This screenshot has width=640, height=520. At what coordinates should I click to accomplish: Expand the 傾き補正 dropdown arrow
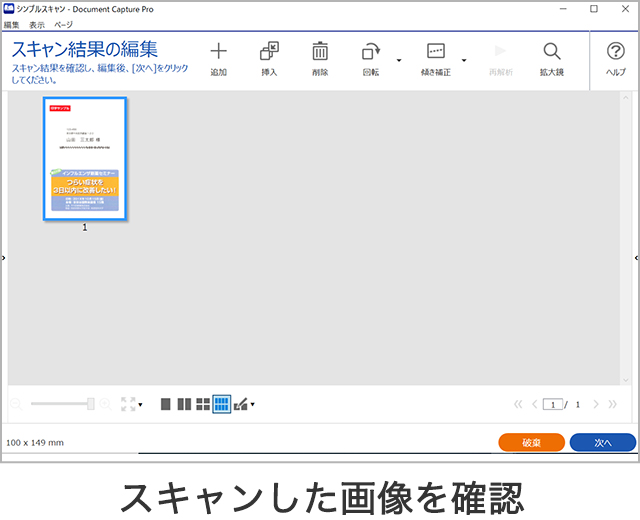click(x=463, y=60)
